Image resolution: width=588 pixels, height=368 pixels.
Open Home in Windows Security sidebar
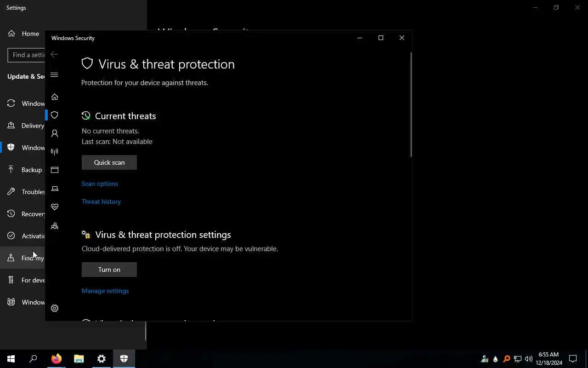click(55, 97)
